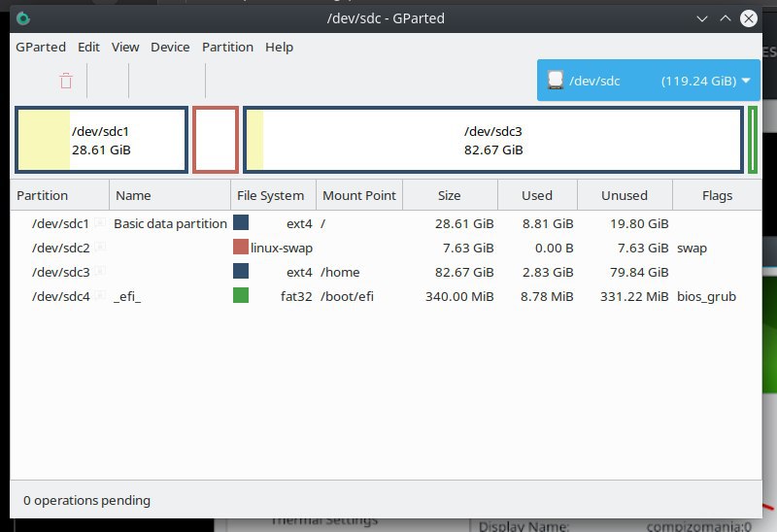This screenshot has height=532, width=777.
Task: Sort by the Mount Point column header
Action: [359, 195]
